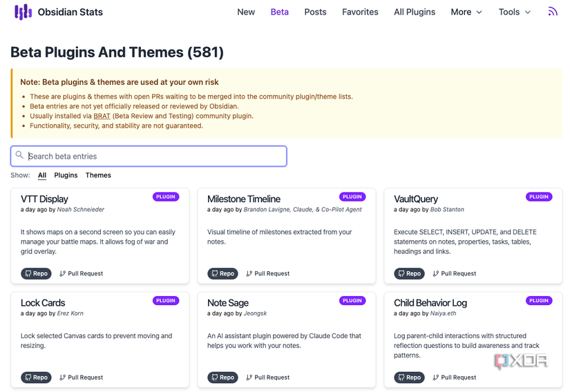Open the VaultQuery Repo button
This screenshot has height=392, width=570.
pyautogui.click(x=409, y=273)
